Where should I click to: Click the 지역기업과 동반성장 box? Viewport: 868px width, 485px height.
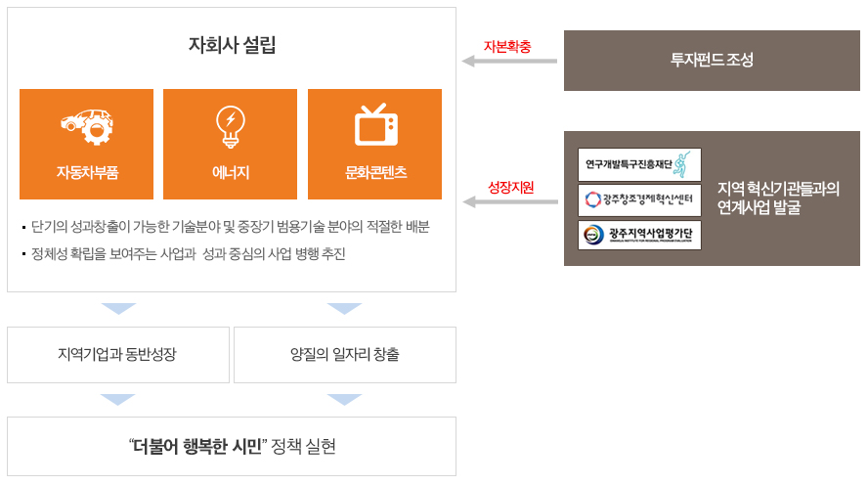(x=118, y=355)
